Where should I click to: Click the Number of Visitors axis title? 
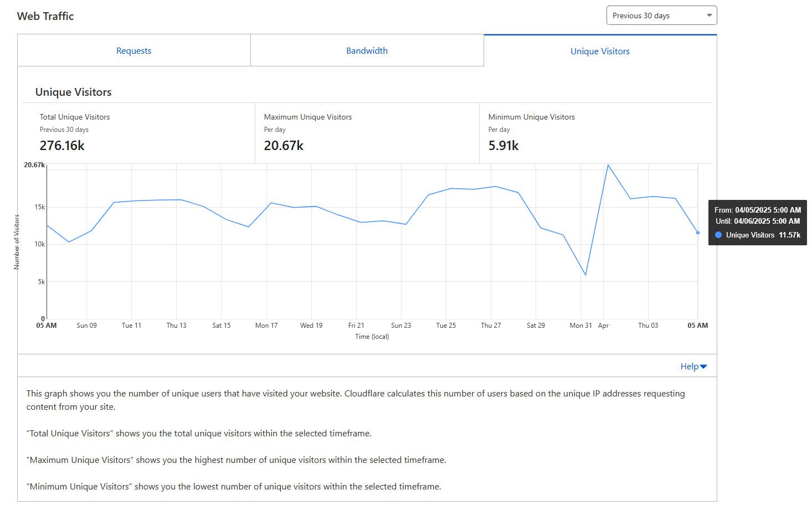coord(17,242)
